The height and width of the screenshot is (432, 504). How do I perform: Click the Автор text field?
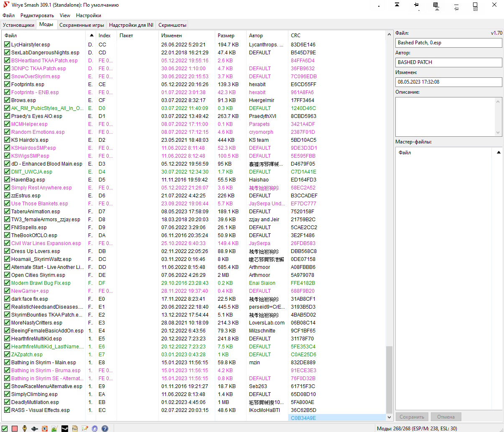point(448,62)
